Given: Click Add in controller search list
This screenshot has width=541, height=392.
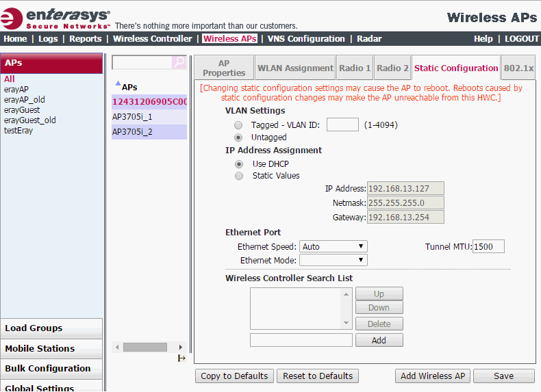Looking at the screenshot, I should coord(379,340).
